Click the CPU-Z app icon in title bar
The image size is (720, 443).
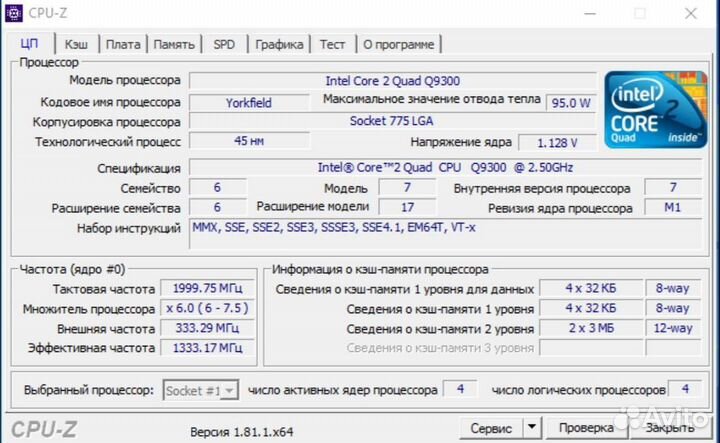[13, 13]
